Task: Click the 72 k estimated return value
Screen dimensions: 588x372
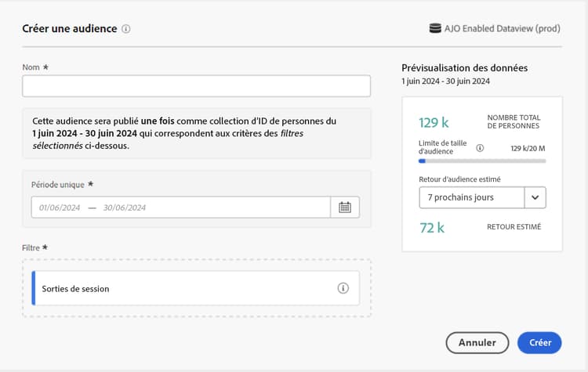Action: pos(432,228)
